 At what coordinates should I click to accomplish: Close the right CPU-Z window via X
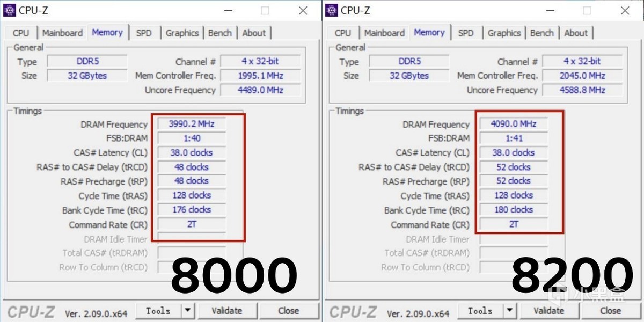tap(625, 10)
